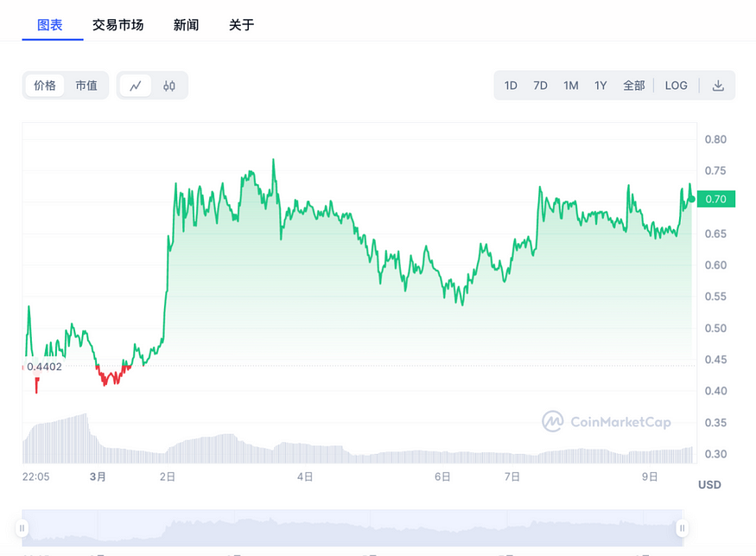This screenshot has height=556, width=756.
Task: Click the 0.80 price axis label
Action: pos(715,139)
